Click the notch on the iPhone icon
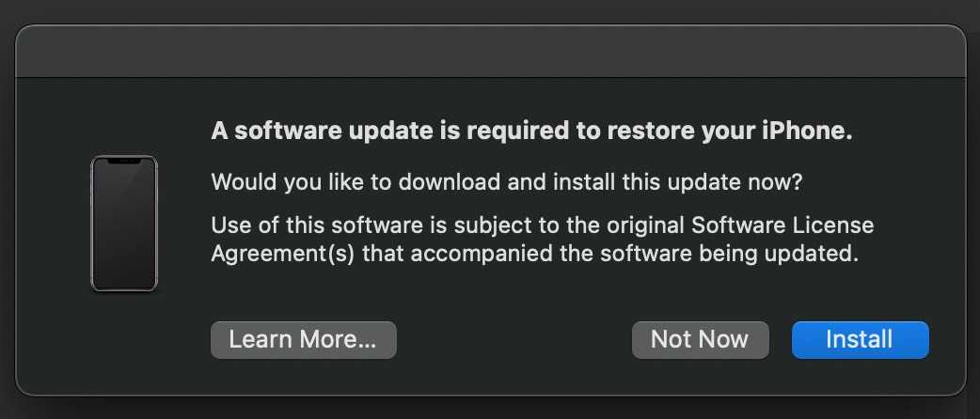Image resolution: width=980 pixels, height=419 pixels. pos(124,162)
